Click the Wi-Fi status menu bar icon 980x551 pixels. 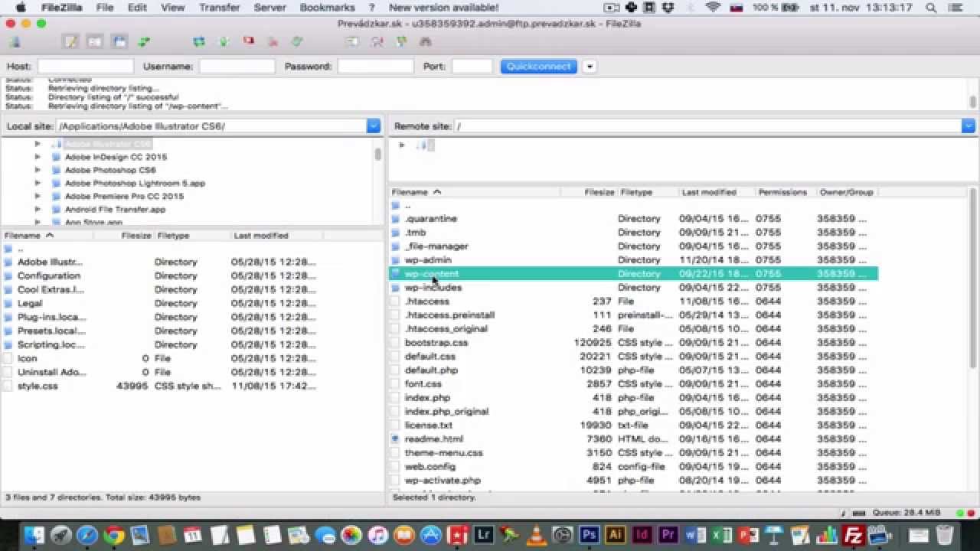[x=713, y=8]
